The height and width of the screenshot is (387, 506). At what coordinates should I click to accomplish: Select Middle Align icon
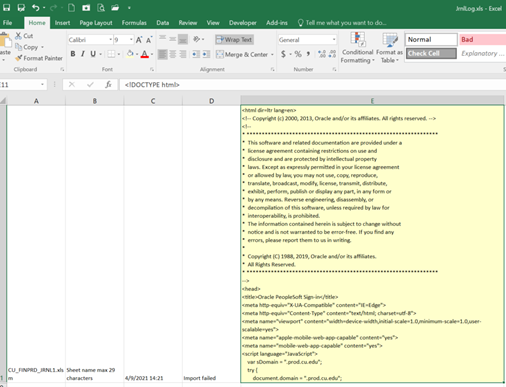[x=172, y=39]
